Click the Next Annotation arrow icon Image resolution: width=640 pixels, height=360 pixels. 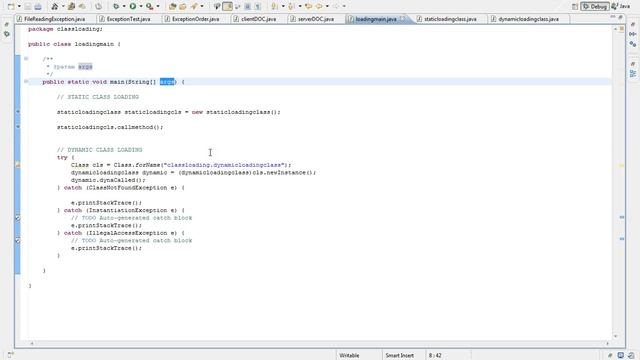[275, 6]
